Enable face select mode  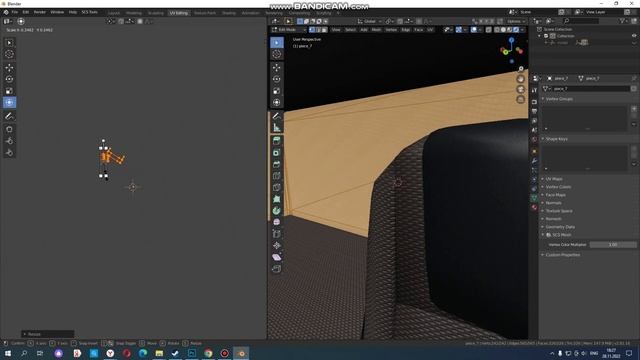tap(324, 30)
